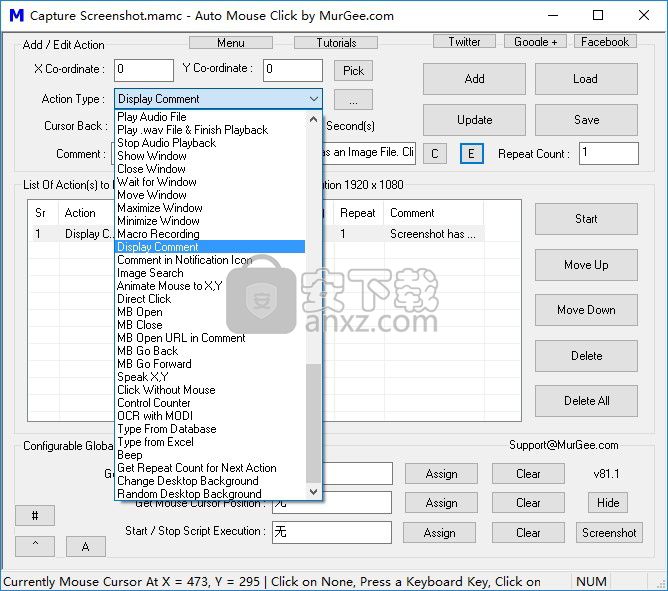668x591 pixels.
Task: Click the Screenshot button
Action: (x=609, y=533)
